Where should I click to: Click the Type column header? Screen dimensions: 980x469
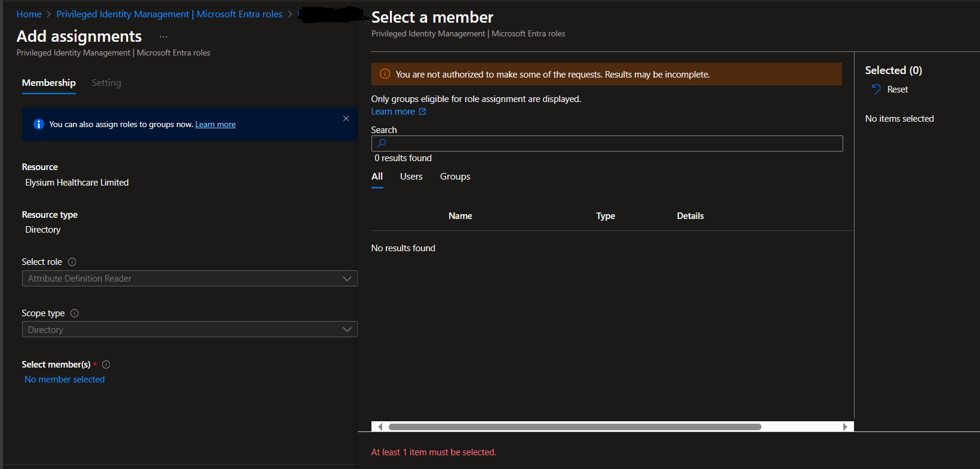click(606, 216)
